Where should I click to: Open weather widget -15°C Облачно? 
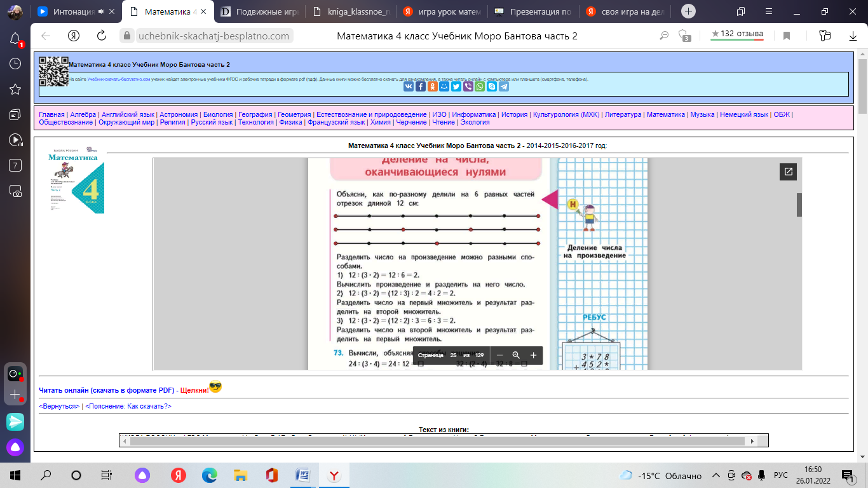coord(661,475)
